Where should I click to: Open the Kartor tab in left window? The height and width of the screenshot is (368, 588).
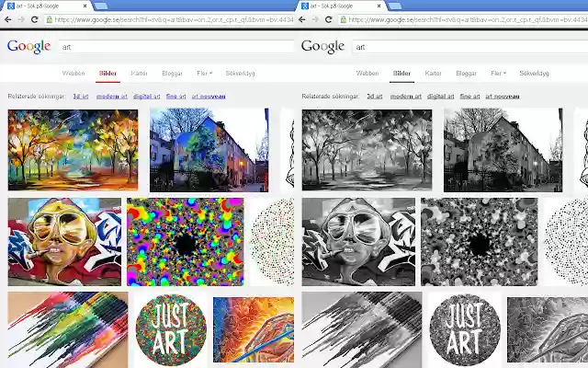click(139, 74)
